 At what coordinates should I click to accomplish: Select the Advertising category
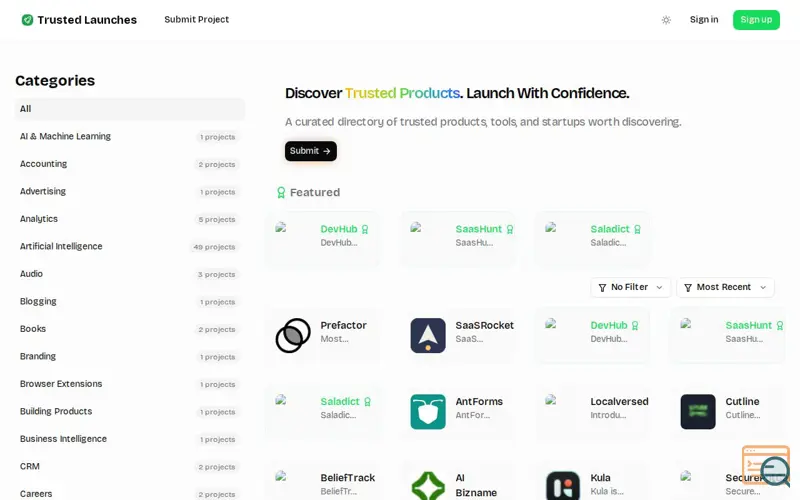coord(130,191)
